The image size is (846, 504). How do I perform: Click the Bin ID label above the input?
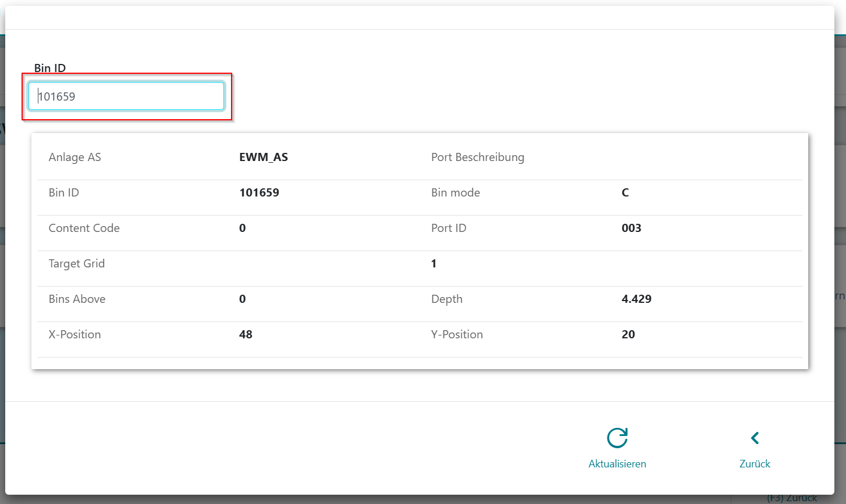point(50,68)
